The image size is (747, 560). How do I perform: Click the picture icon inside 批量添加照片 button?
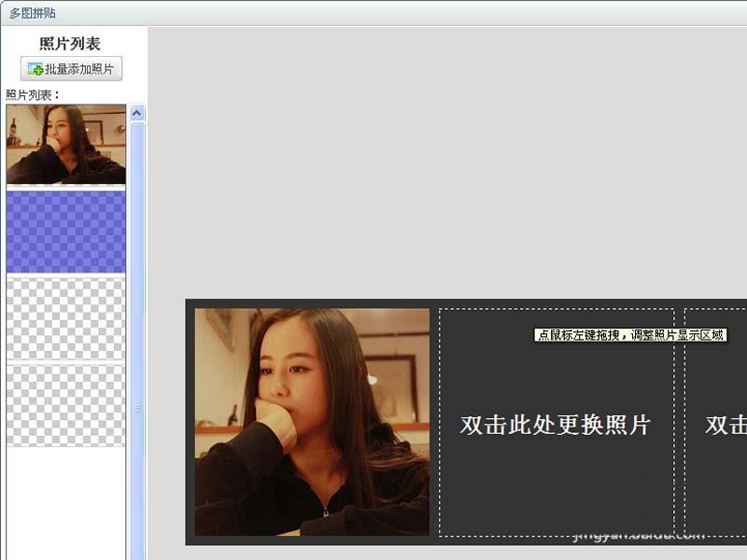pyautogui.click(x=33, y=67)
